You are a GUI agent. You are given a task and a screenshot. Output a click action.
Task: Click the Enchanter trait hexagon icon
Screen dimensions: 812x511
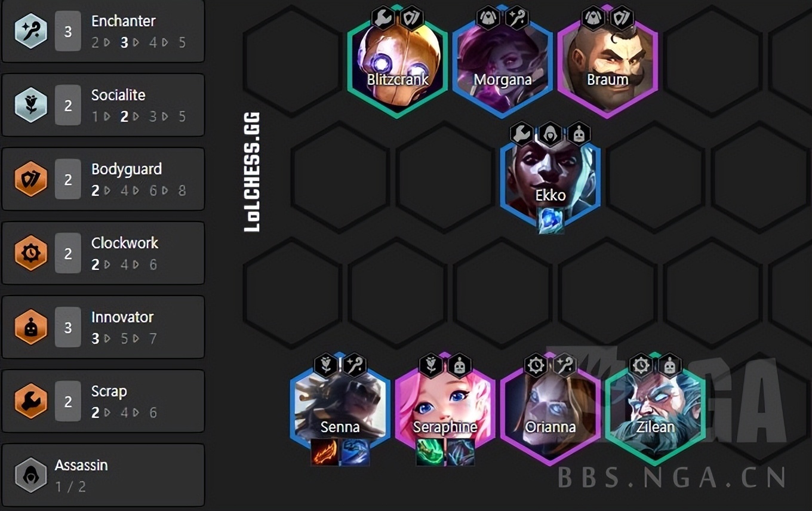[x=30, y=32]
